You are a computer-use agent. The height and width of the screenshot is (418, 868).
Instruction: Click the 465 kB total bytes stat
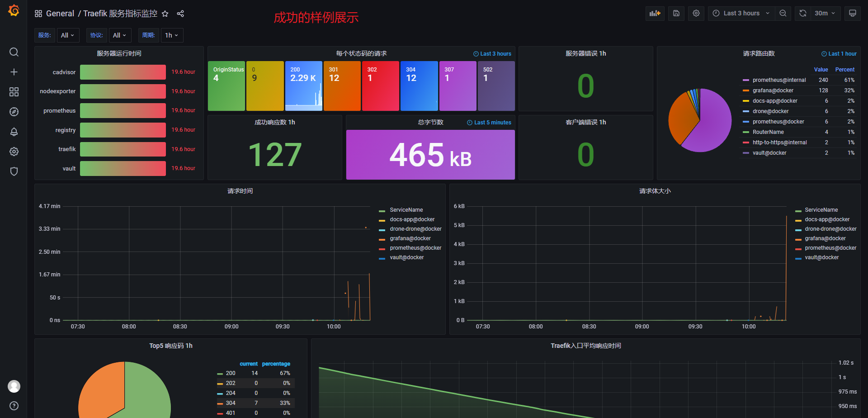pos(430,155)
